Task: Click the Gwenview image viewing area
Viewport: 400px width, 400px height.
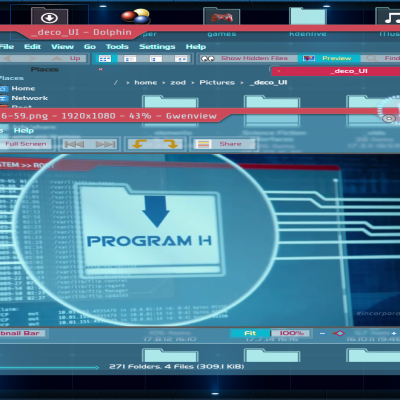Action: click(x=200, y=240)
